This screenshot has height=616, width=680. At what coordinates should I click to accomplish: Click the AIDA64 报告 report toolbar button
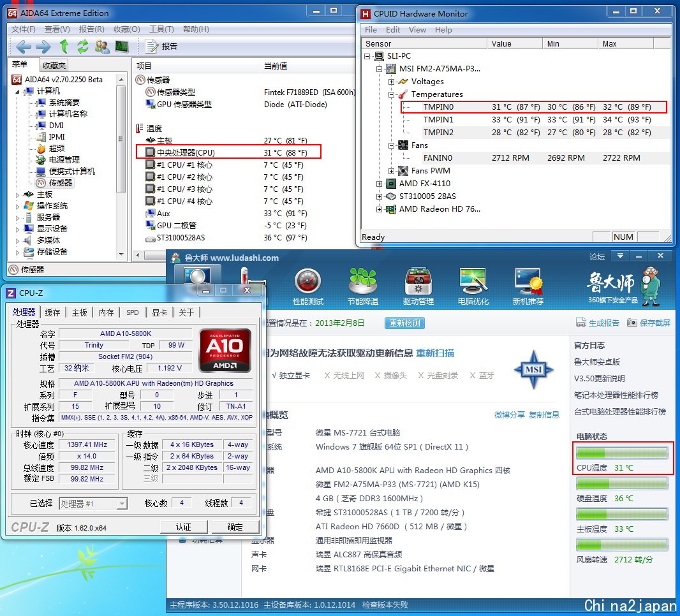pos(161,47)
